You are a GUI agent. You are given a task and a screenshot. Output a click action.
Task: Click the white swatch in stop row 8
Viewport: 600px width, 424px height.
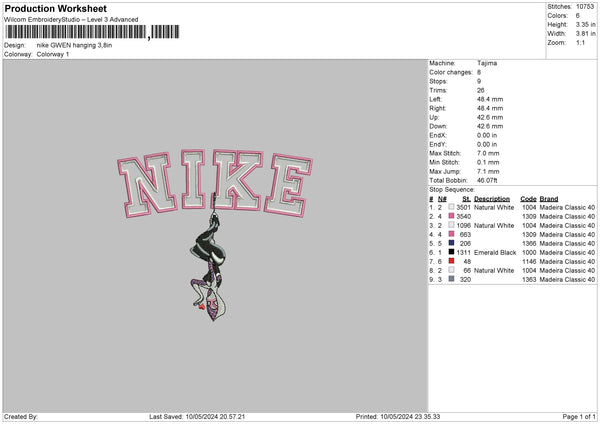(x=452, y=270)
